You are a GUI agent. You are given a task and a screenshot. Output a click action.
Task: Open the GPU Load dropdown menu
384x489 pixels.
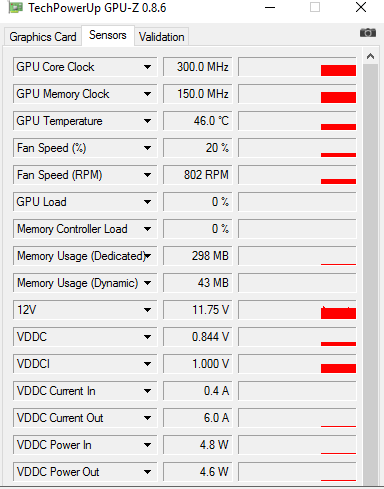(x=147, y=202)
